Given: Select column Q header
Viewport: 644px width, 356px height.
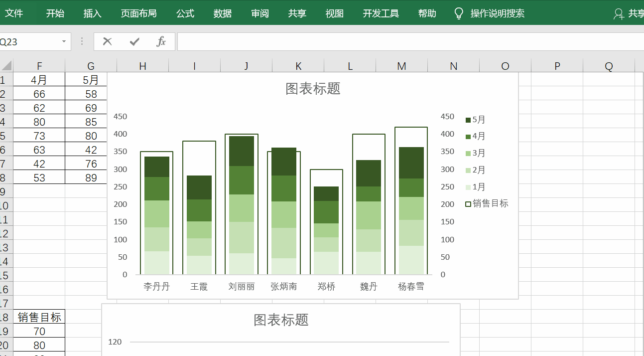Looking at the screenshot, I should click(609, 66).
